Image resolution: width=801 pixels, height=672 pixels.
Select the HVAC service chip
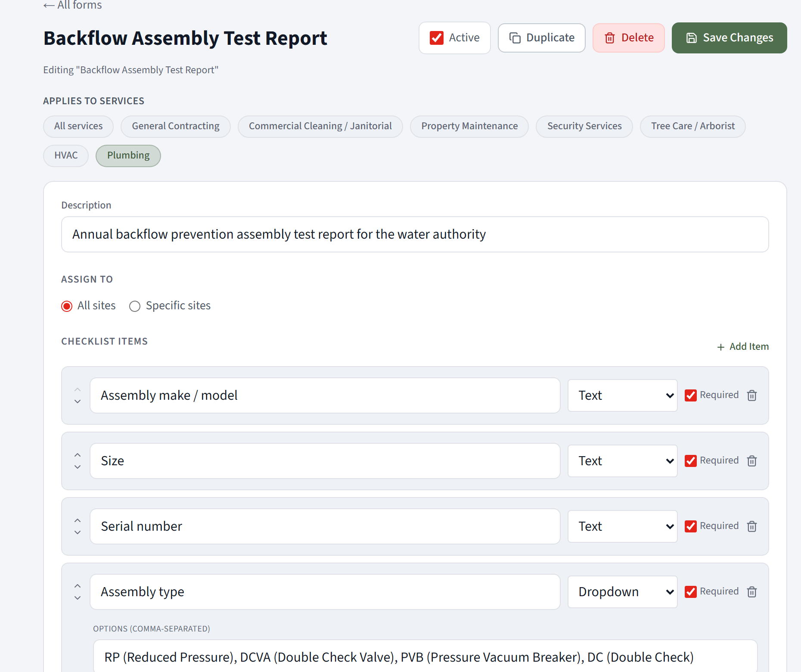[66, 156]
